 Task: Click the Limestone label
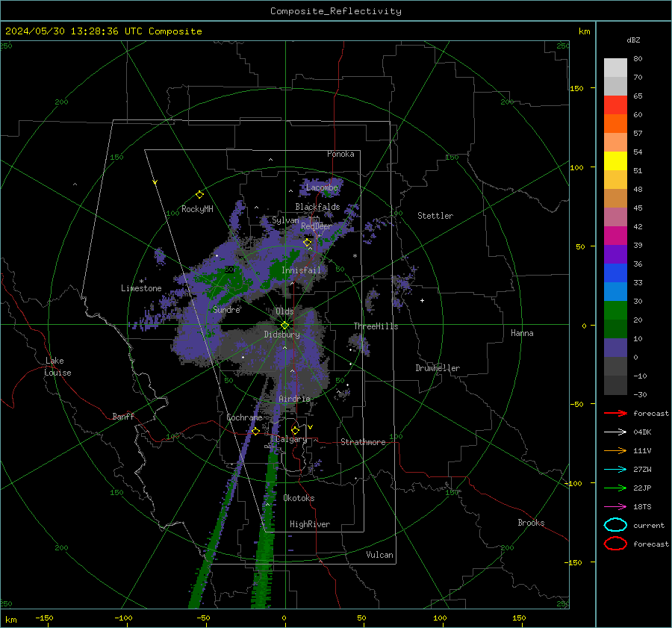click(141, 288)
